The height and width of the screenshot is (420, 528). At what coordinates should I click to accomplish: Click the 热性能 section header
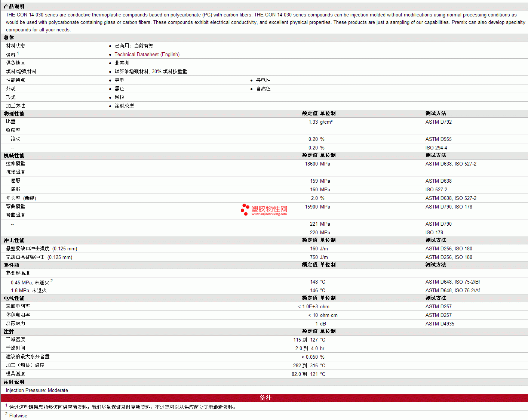coord(12,265)
